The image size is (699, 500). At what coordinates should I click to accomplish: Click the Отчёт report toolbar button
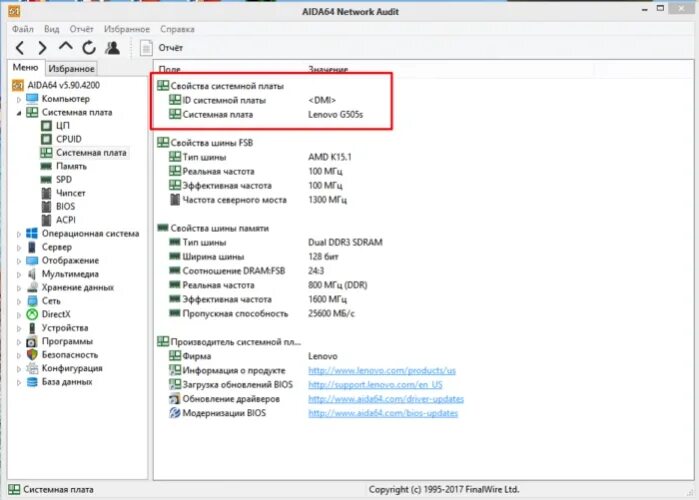coord(161,48)
